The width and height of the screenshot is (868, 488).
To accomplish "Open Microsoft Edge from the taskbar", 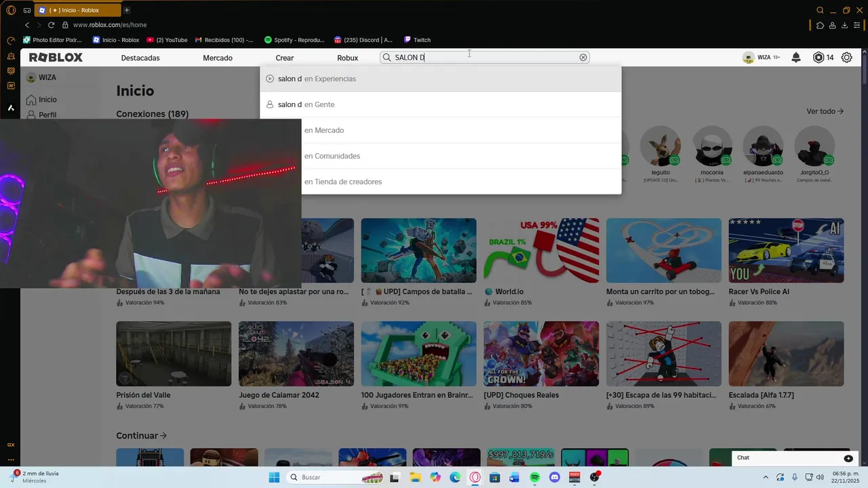I will click(x=455, y=477).
